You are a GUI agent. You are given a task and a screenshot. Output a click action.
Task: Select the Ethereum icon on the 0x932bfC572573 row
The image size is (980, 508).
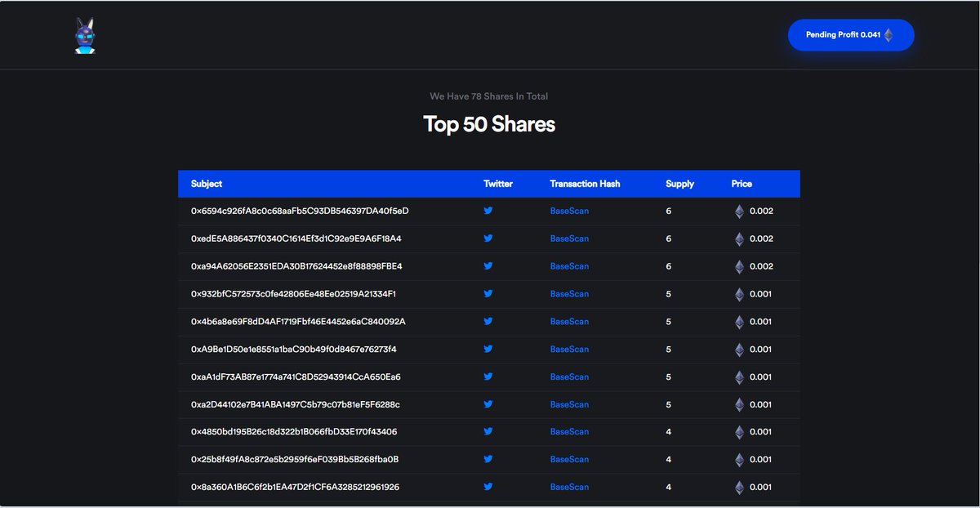740,293
